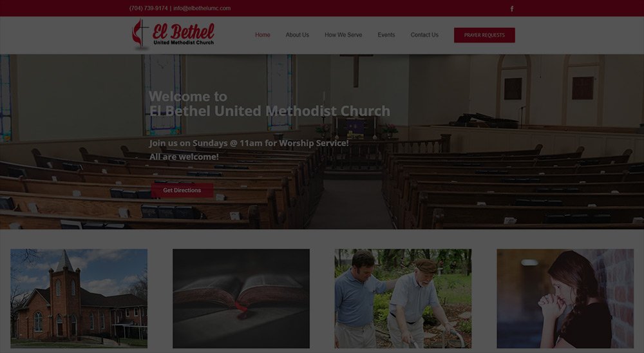The width and height of the screenshot is (644, 353).
Task: Select the praying woman thumbnail
Action: pos(565,299)
